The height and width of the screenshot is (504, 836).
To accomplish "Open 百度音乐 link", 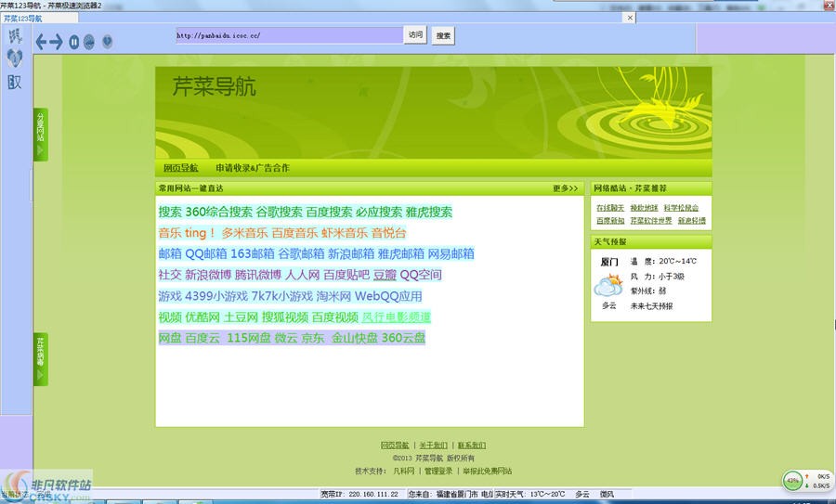I will point(294,233).
